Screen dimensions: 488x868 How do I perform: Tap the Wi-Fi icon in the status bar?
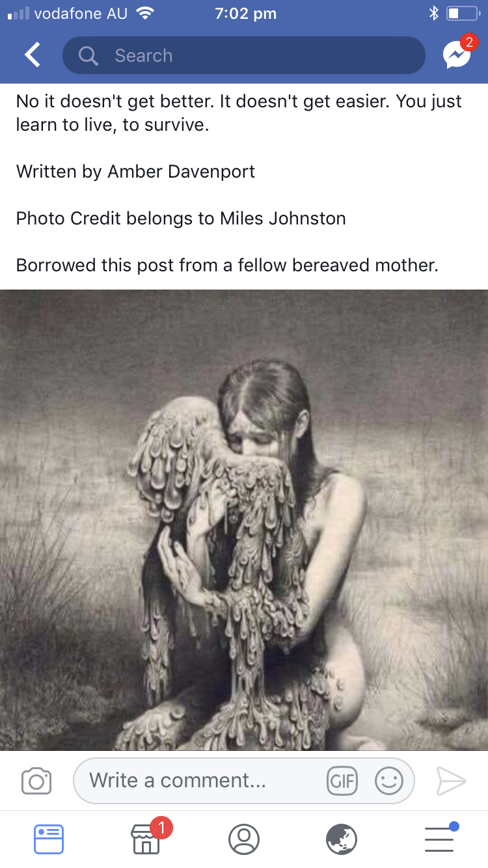point(144,14)
